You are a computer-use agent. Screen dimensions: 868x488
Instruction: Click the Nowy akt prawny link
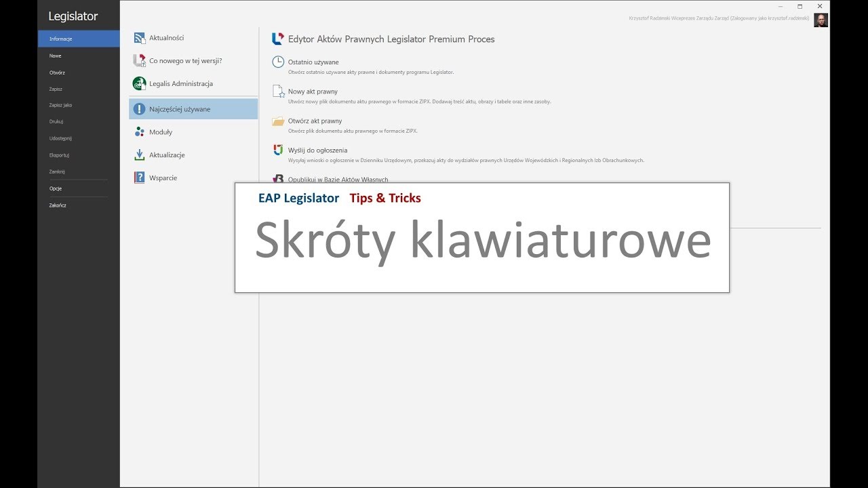313,91
